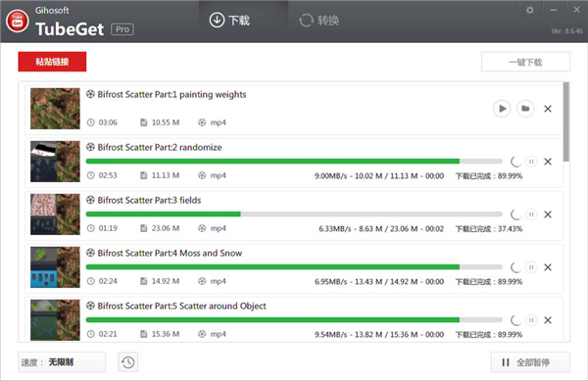Click the '15.36 M' size of Part:5
Viewport: 588px width, 381px height.
[x=166, y=334]
